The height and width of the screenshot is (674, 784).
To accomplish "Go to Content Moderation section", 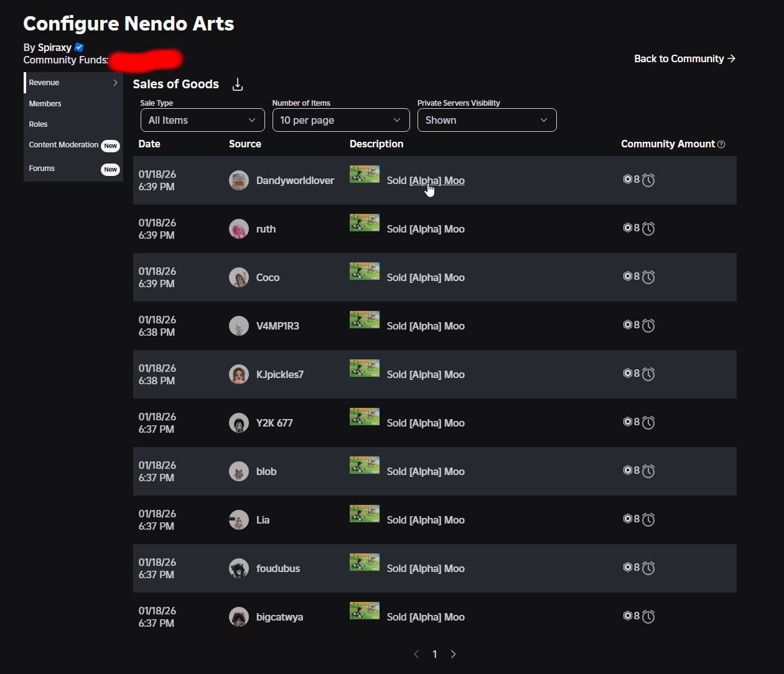I will pos(63,145).
